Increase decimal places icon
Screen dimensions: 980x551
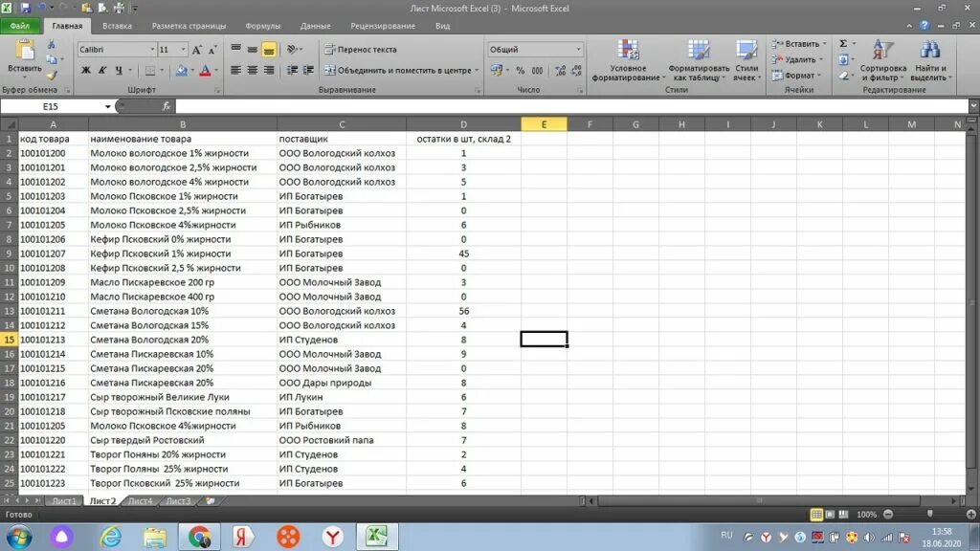pos(560,71)
